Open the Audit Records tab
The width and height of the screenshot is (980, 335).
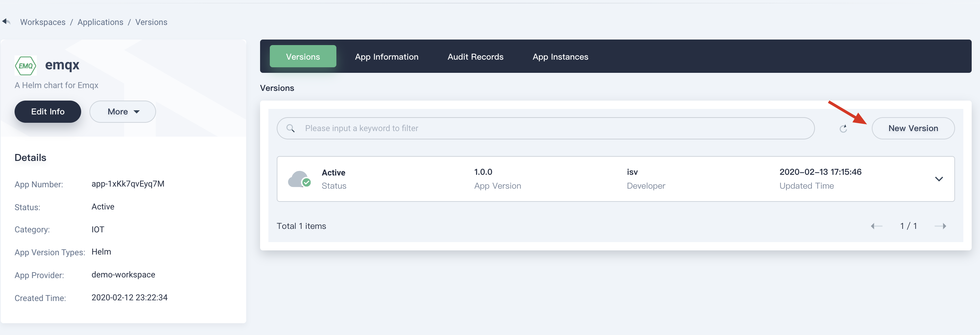(475, 57)
